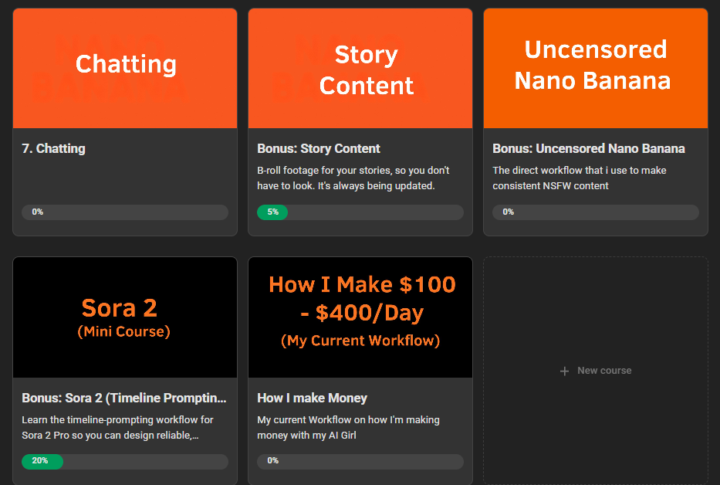Click the Uncensored Nano Banana 0% progress bar

click(x=596, y=212)
